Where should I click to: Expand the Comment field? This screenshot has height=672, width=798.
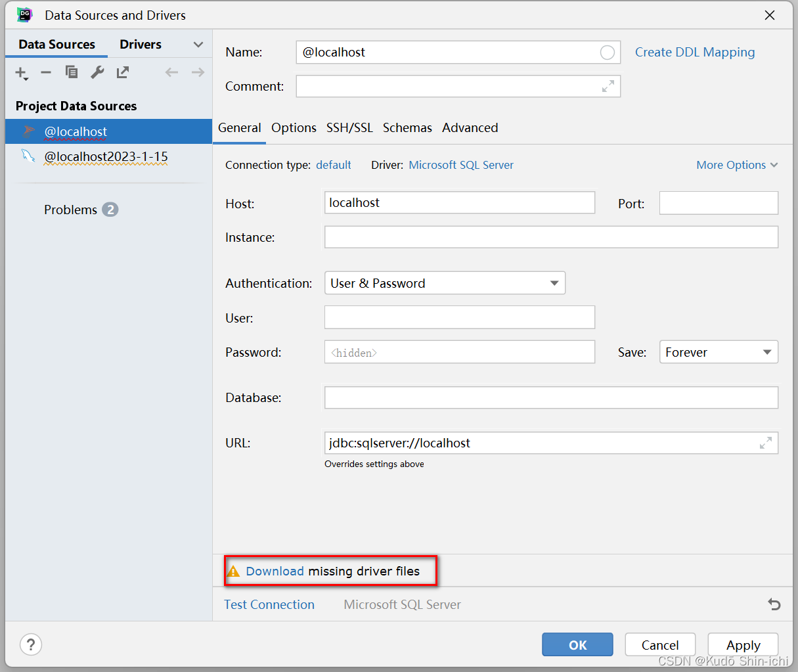tap(608, 86)
